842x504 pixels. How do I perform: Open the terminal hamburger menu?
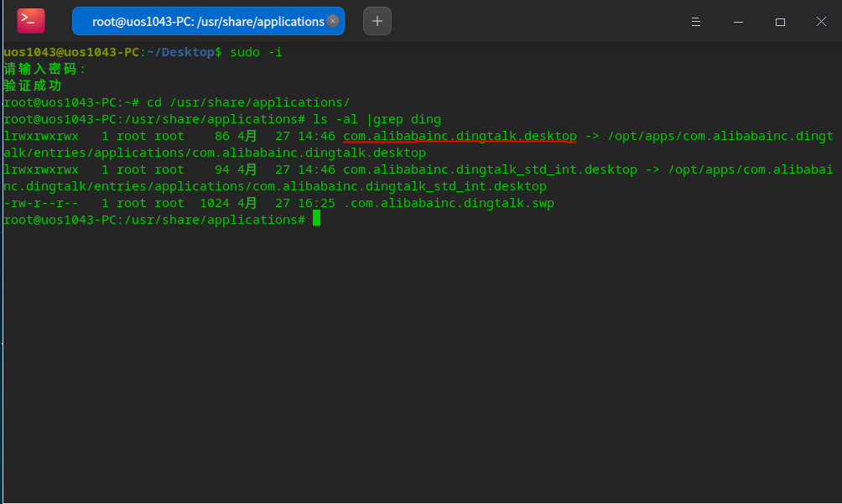696,22
